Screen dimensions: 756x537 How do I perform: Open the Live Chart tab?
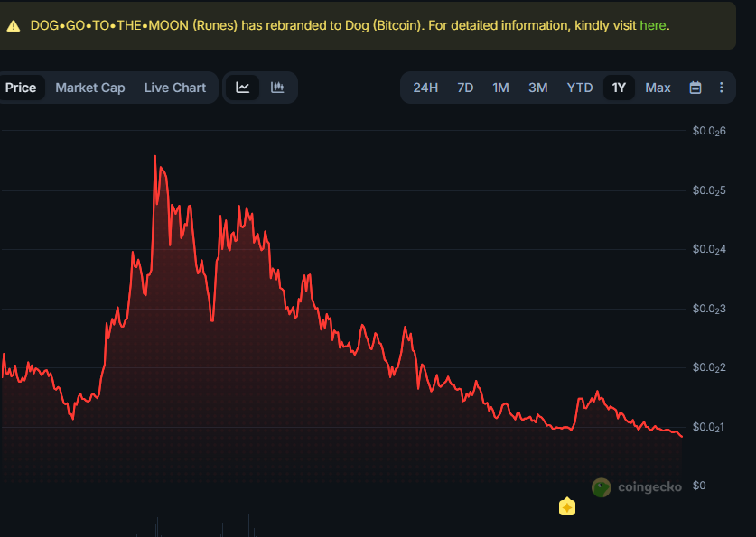(x=175, y=88)
